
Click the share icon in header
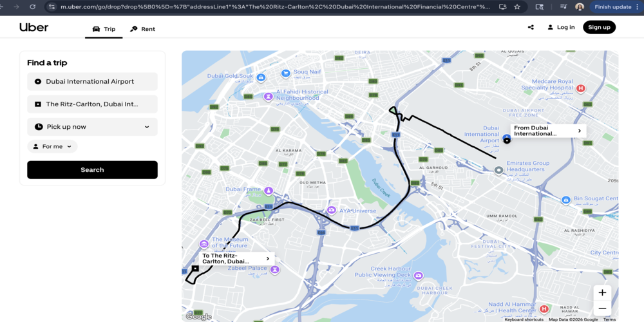[x=531, y=27]
